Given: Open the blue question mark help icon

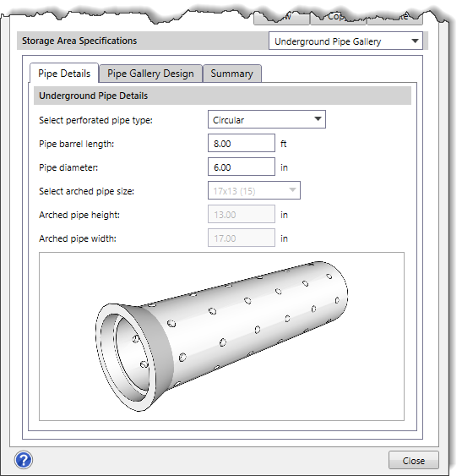Looking at the screenshot, I should point(24,460).
